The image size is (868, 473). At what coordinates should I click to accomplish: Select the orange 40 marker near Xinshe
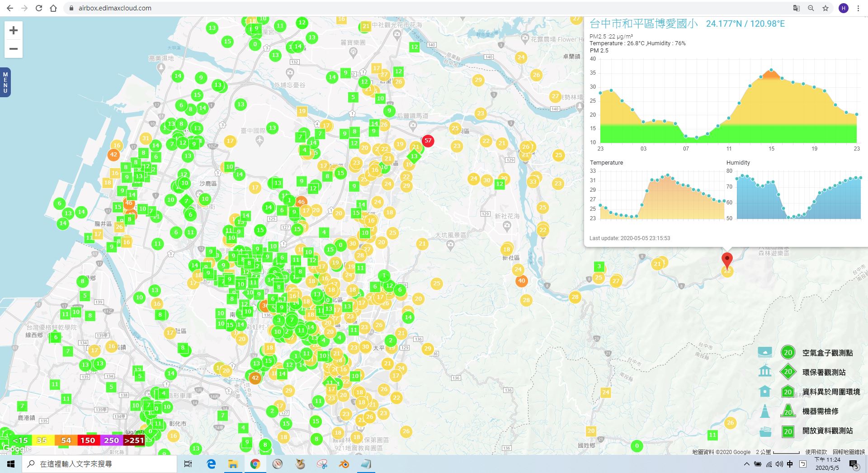pyautogui.click(x=522, y=281)
